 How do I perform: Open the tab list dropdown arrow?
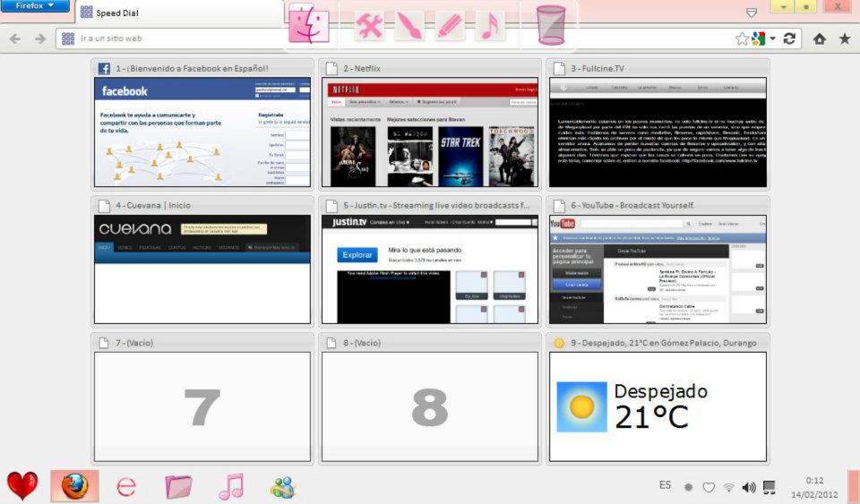[752, 12]
